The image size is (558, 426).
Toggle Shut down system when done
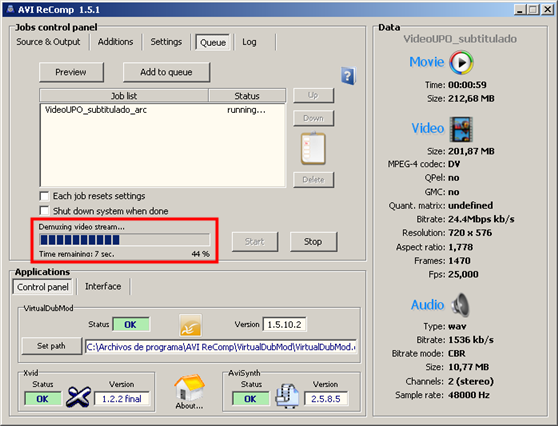[44, 211]
